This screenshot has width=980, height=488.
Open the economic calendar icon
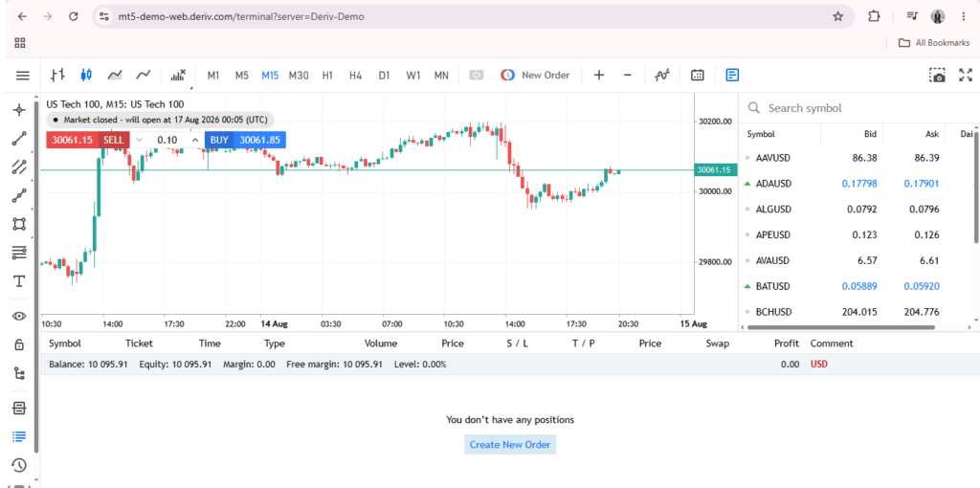click(x=698, y=75)
